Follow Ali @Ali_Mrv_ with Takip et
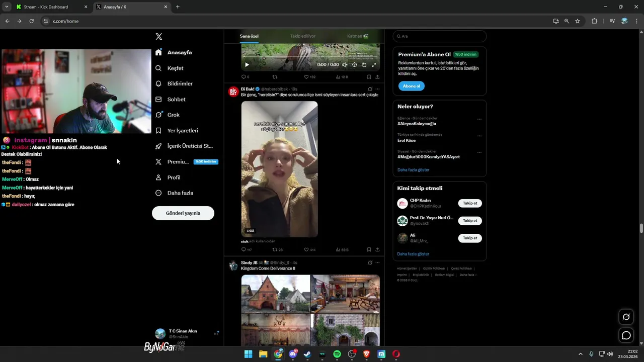The image size is (644, 362). (470, 238)
